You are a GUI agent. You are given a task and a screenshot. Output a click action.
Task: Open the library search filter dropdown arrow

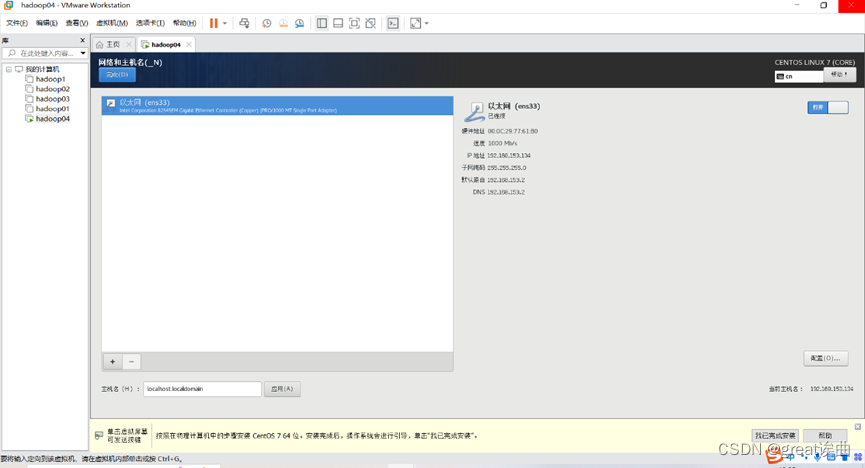click(83, 53)
